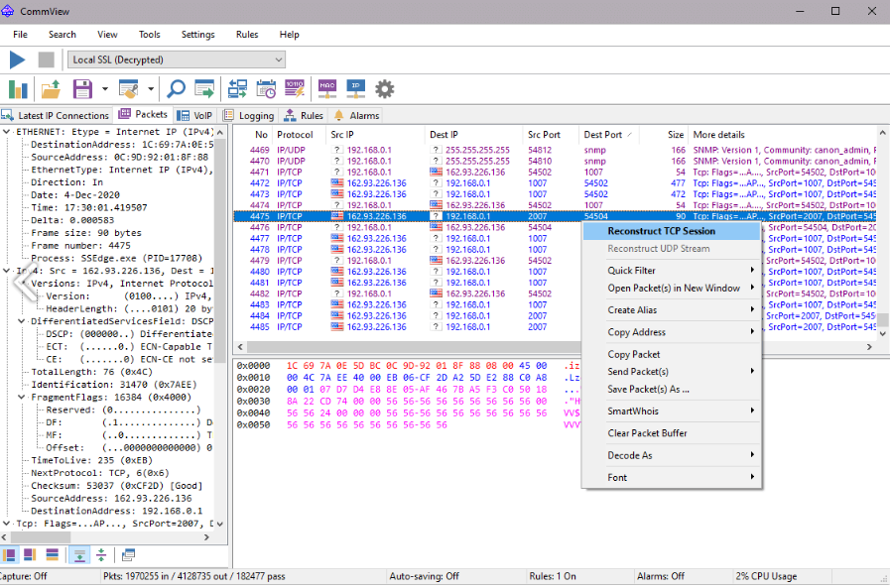The image size is (890, 588).
Task: Toggle the left-side decoder layout button
Action: pyautogui.click(x=10, y=554)
